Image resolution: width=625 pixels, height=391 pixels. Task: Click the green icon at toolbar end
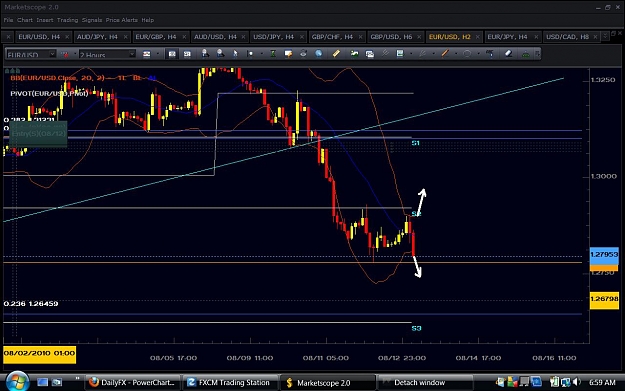click(526, 53)
